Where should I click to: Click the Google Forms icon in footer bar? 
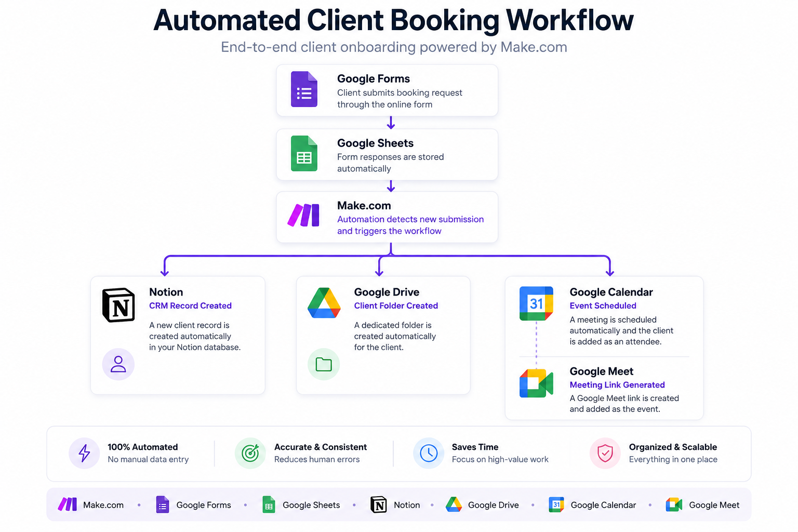(163, 504)
